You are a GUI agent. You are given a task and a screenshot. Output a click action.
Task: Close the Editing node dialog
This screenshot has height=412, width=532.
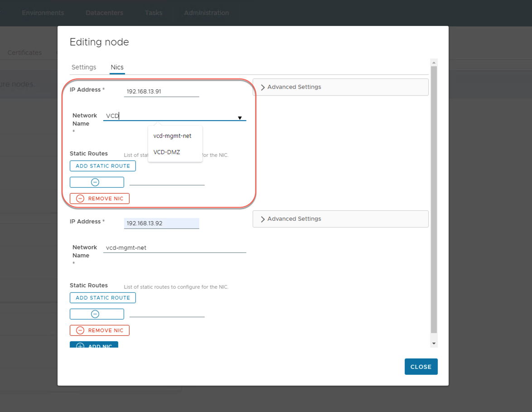tap(421, 367)
